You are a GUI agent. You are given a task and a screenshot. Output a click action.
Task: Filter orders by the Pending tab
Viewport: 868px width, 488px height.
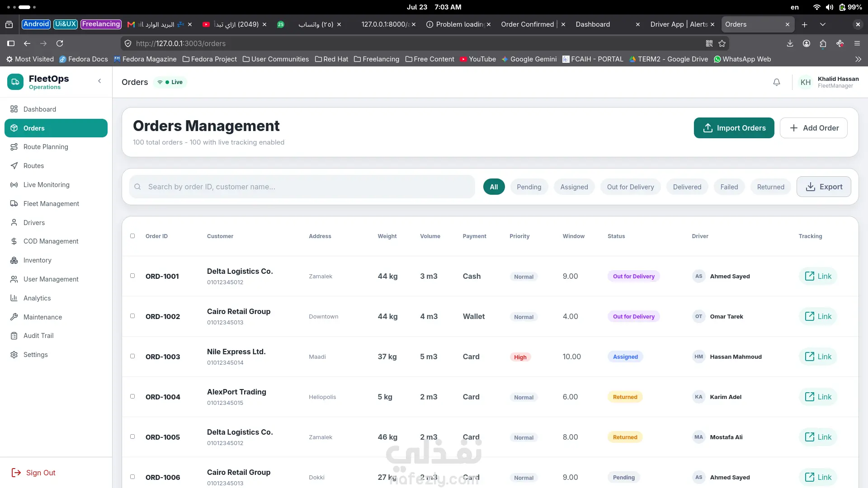tap(529, 187)
